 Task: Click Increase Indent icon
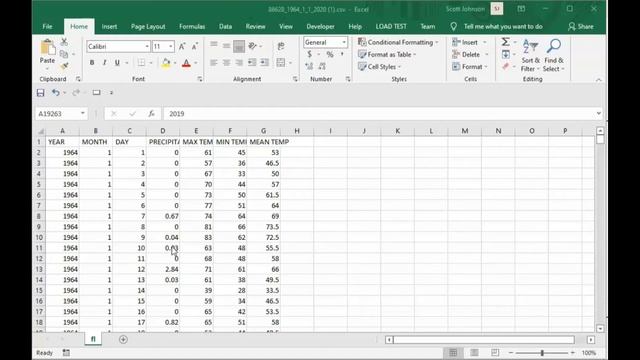click(264, 62)
